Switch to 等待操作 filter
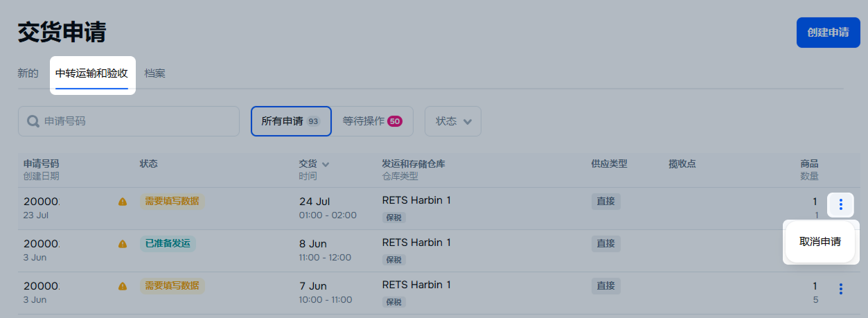Viewport: 868px width, 318px height. point(372,121)
